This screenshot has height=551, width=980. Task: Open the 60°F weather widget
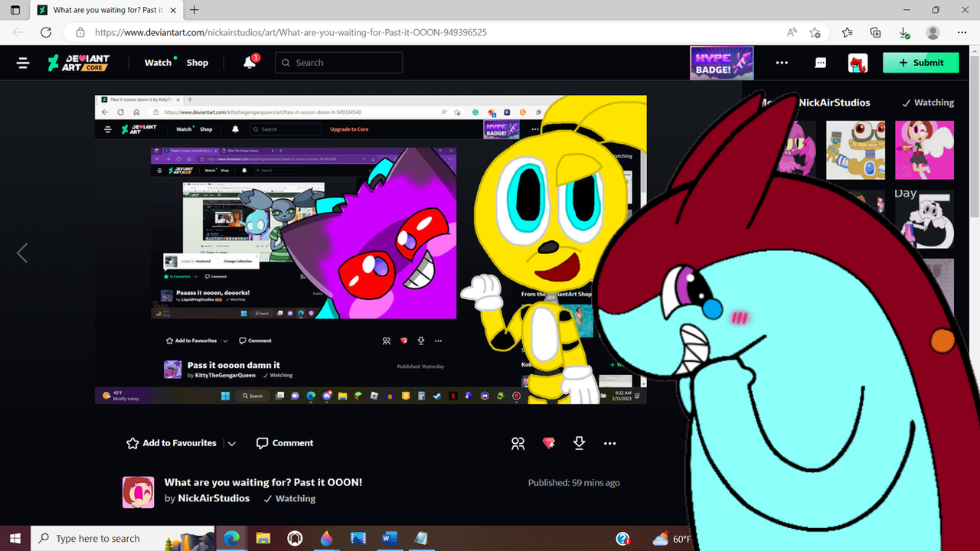tap(672, 539)
